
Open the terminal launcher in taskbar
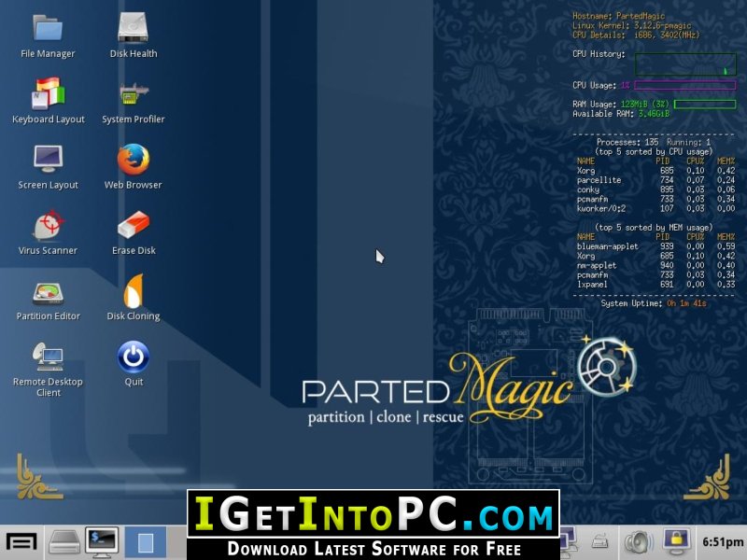[x=102, y=542]
